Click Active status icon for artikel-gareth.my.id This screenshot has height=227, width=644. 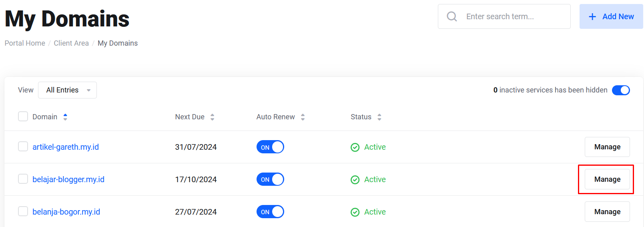coord(355,147)
